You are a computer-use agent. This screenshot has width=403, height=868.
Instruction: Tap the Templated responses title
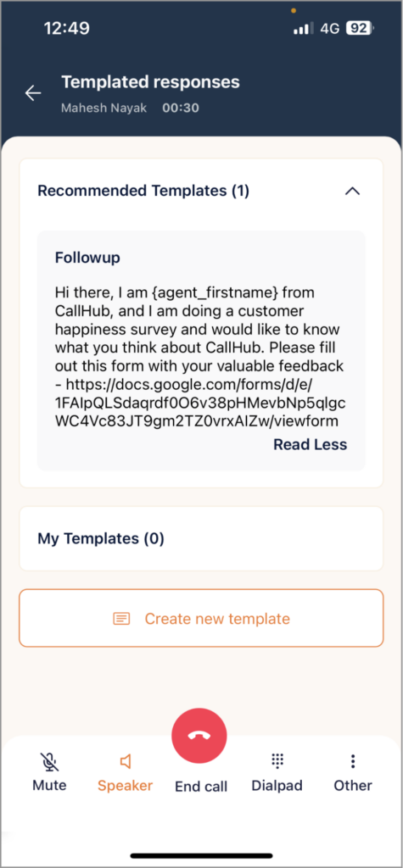click(150, 82)
